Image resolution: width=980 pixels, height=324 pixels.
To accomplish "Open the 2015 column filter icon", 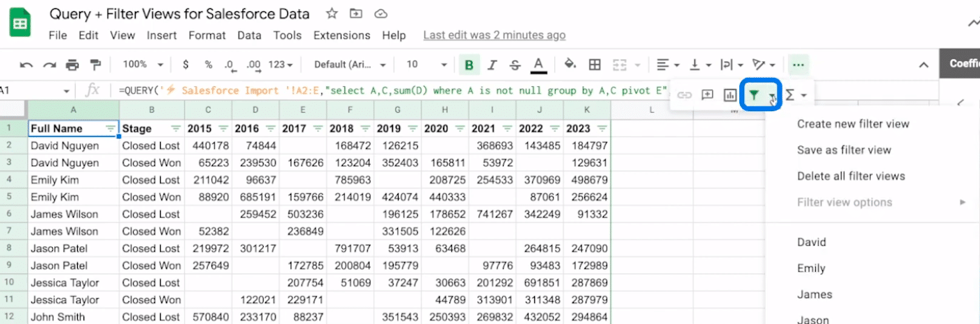I will (223, 129).
